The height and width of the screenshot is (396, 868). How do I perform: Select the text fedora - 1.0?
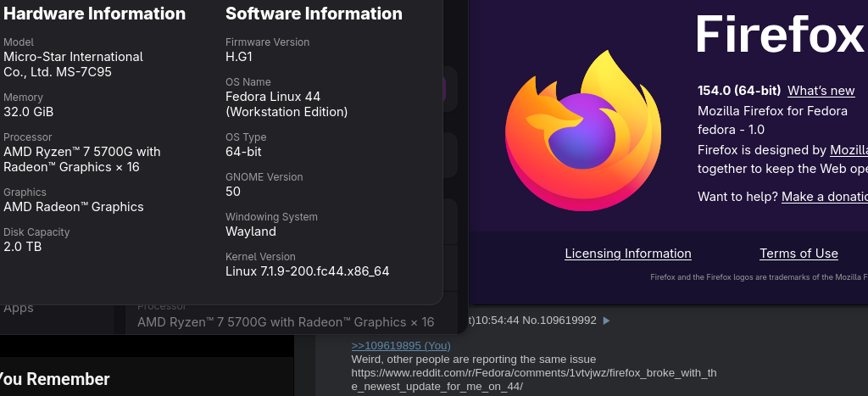[x=731, y=130]
